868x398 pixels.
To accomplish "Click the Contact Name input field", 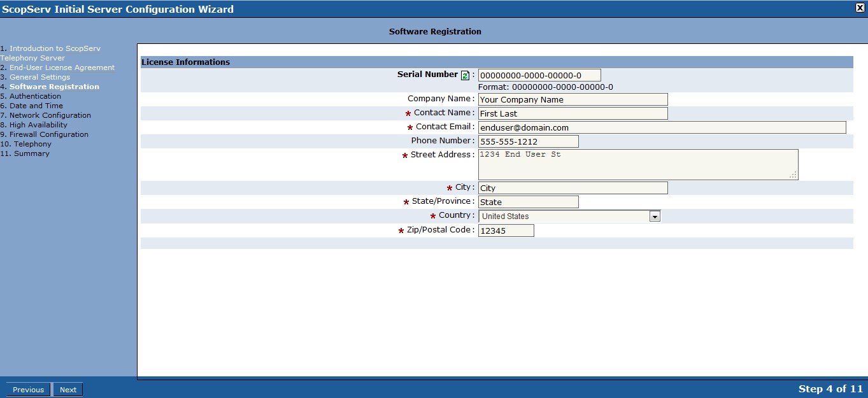I will point(573,113).
